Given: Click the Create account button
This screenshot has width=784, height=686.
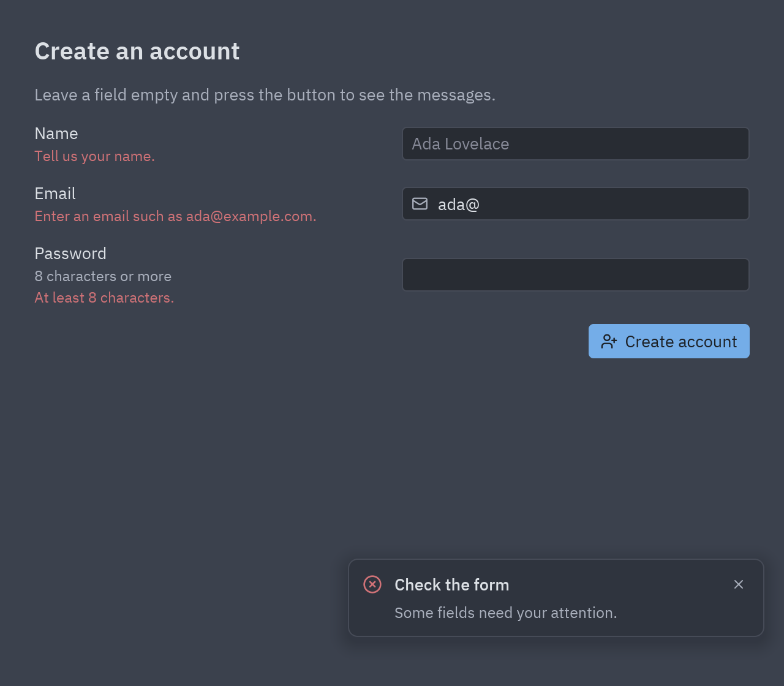Looking at the screenshot, I should tap(669, 341).
